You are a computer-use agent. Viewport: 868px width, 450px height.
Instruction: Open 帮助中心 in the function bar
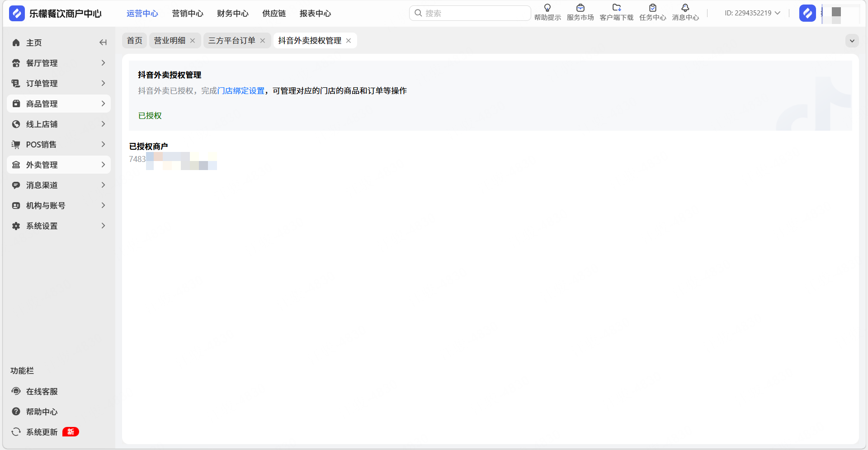point(42,412)
